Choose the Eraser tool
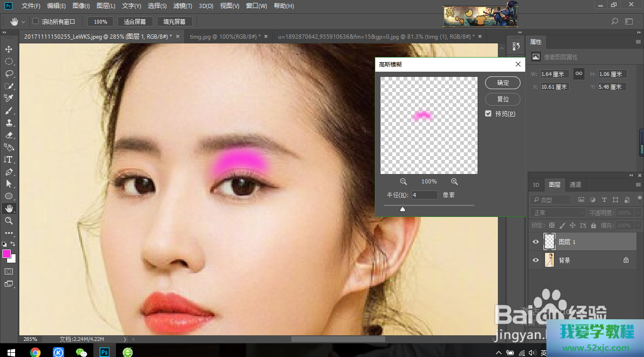The width and height of the screenshot is (644, 357). [x=8, y=135]
